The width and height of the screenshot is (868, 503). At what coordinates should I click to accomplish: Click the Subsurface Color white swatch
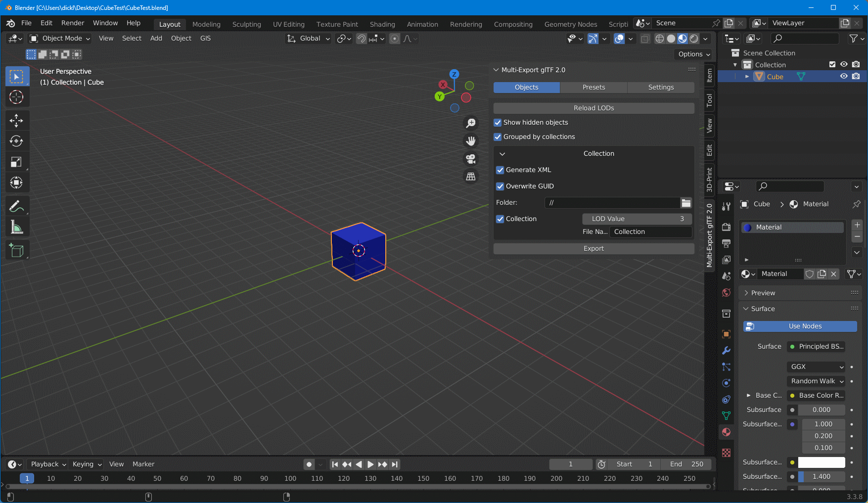coord(822,462)
